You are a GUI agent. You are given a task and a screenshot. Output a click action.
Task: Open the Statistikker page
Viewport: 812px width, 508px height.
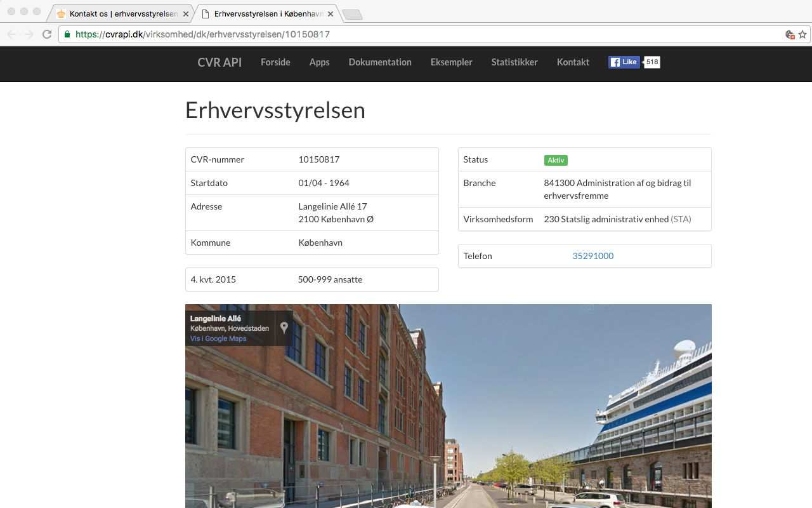(x=514, y=62)
